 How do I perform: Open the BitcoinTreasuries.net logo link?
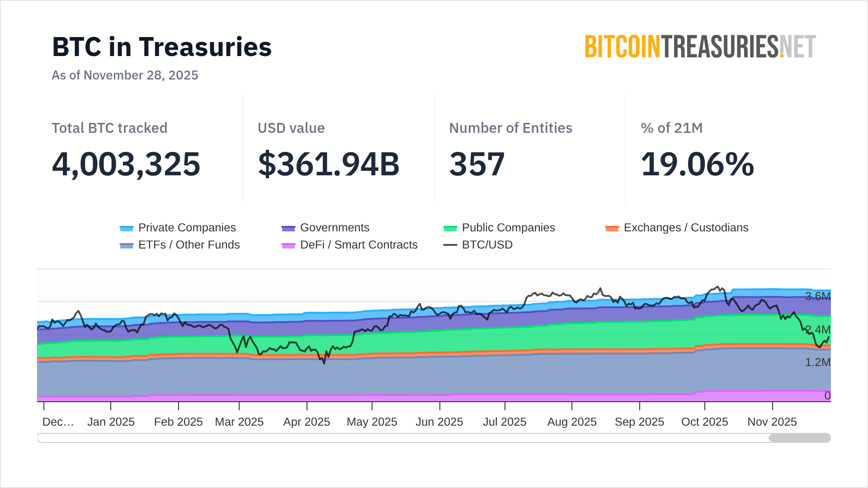pyautogui.click(x=700, y=47)
